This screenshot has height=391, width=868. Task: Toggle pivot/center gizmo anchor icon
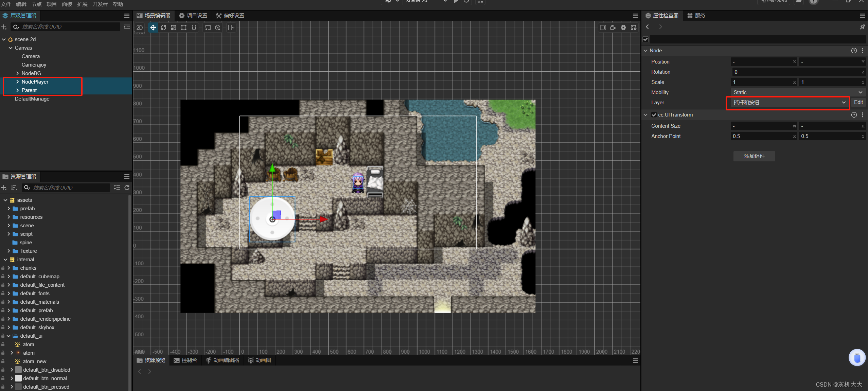[208, 28]
